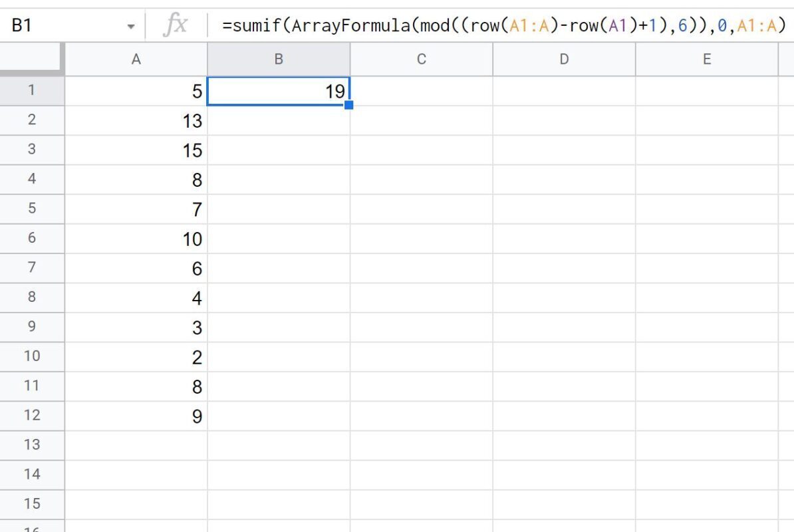Select column D header

tap(564, 59)
